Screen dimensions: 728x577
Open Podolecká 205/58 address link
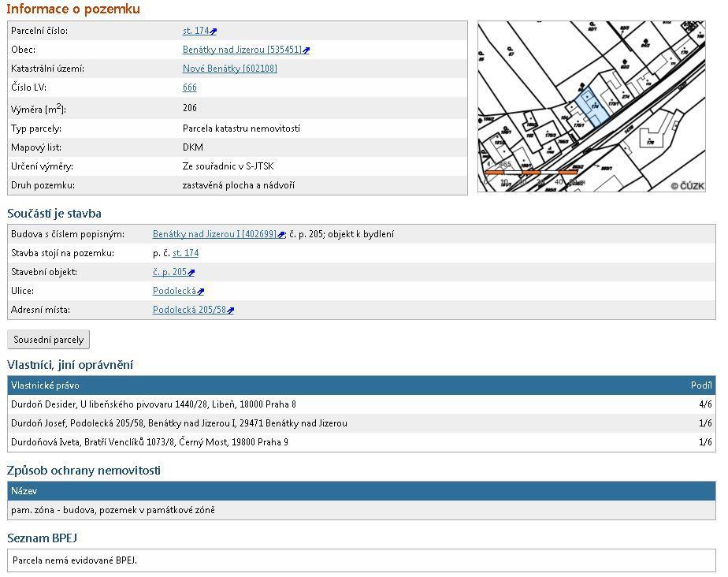[x=189, y=310]
